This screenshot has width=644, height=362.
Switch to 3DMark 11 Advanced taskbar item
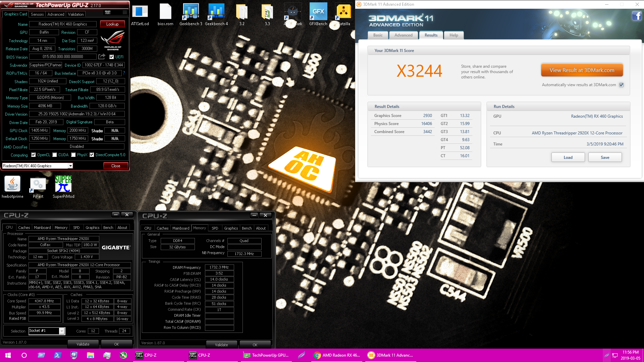pyautogui.click(x=391, y=355)
